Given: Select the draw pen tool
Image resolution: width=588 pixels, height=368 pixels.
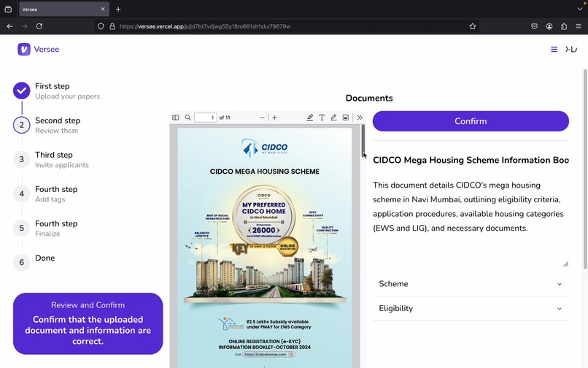Looking at the screenshot, I should click(x=333, y=118).
